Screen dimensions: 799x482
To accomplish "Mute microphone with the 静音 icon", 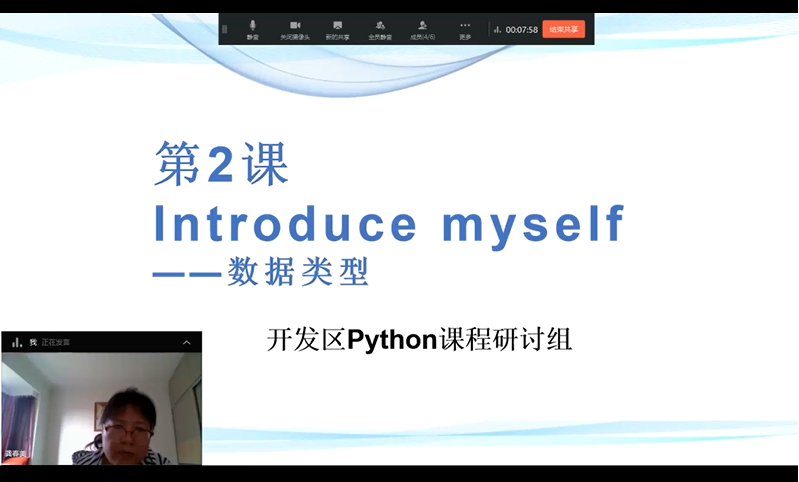I will tap(253, 28).
